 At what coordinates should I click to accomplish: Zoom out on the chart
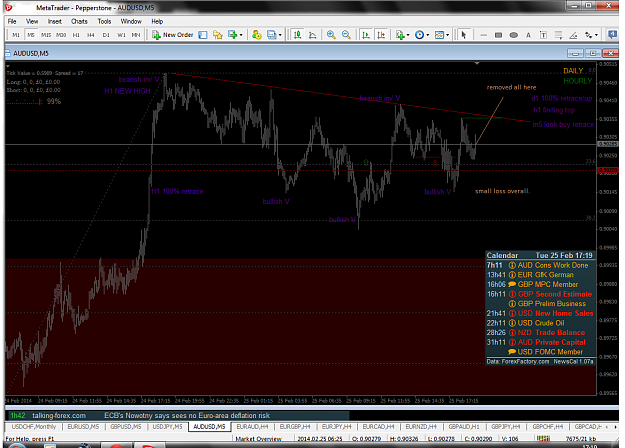click(x=346, y=35)
